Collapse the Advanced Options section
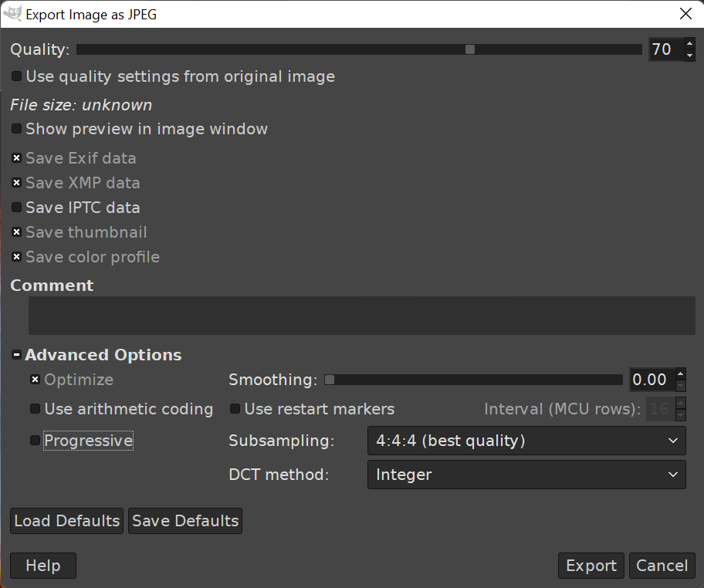Image resolution: width=704 pixels, height=588 pixels. (x=17, y=355)
